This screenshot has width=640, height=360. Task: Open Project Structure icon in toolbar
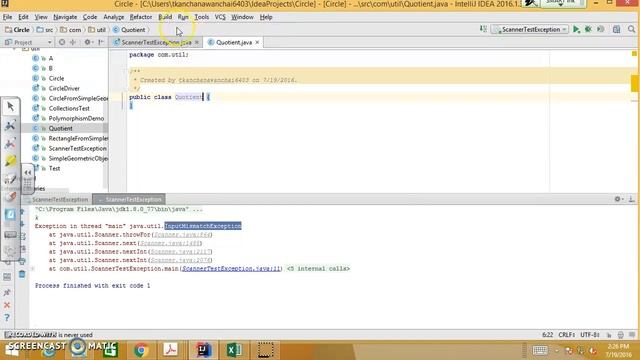616,29
